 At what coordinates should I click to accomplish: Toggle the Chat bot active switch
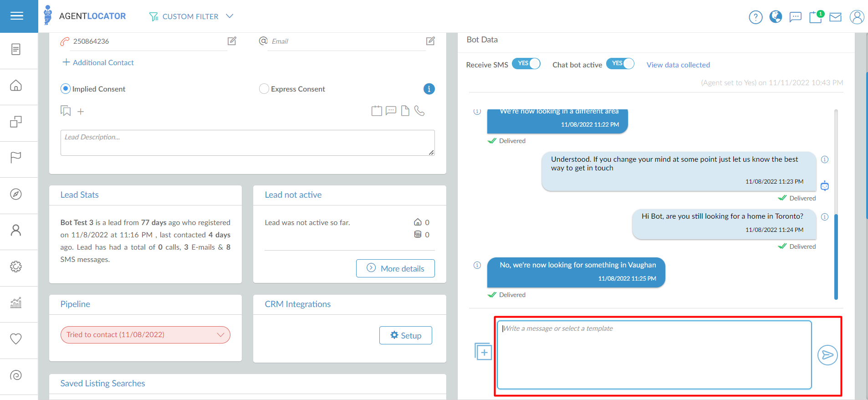(620, 64)
